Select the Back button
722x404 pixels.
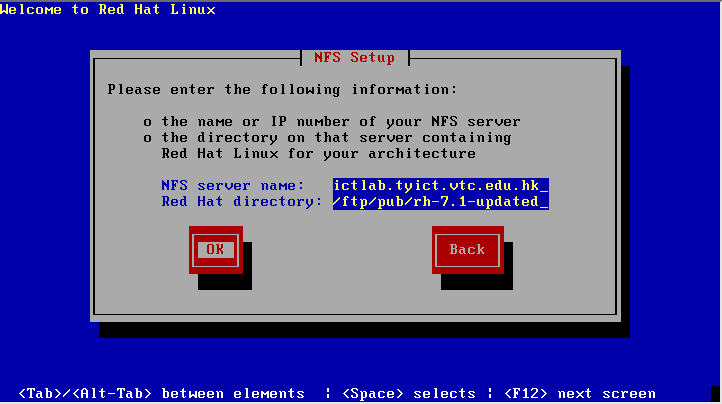pyautogui.click(x=467, y=250)
